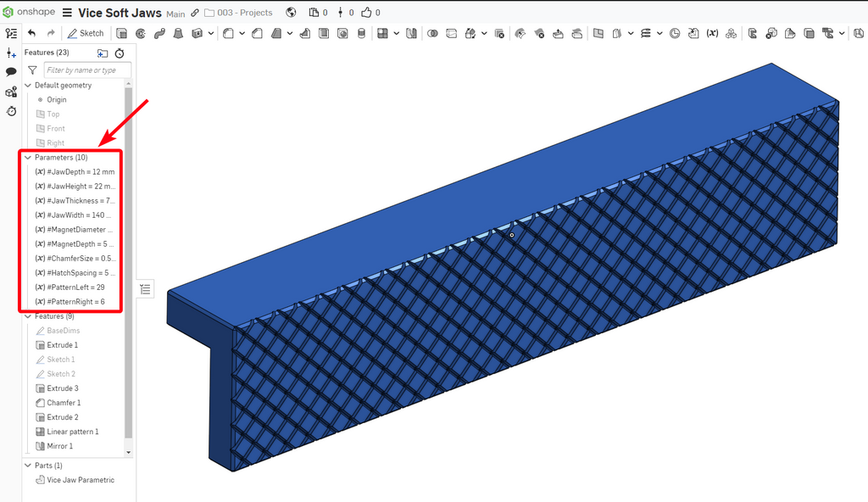Click the Main branch label
This screenshot has width=868, height=502.
click(x=175, y=14)
